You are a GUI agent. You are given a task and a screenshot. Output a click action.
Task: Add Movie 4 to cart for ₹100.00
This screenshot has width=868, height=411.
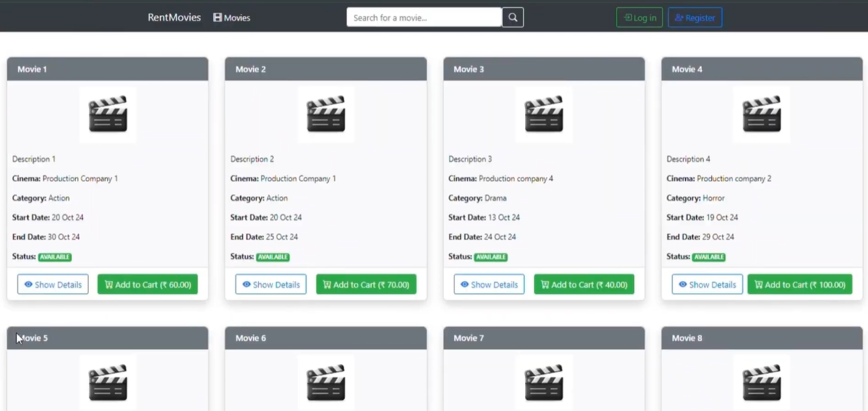[x=800, y=285]
